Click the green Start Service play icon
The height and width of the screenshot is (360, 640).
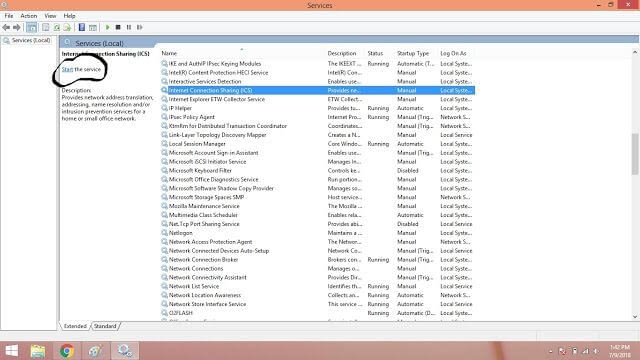pos(107,27)
